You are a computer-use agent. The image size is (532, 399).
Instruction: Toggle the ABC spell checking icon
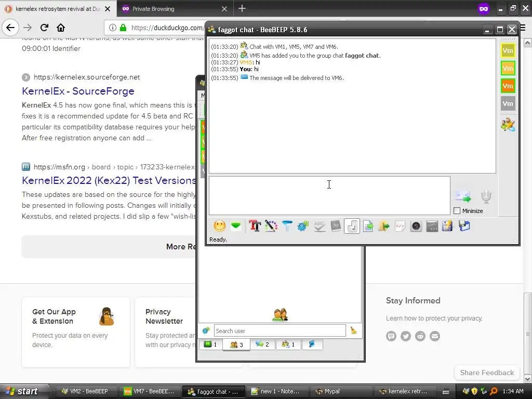(x=320, y=226)
